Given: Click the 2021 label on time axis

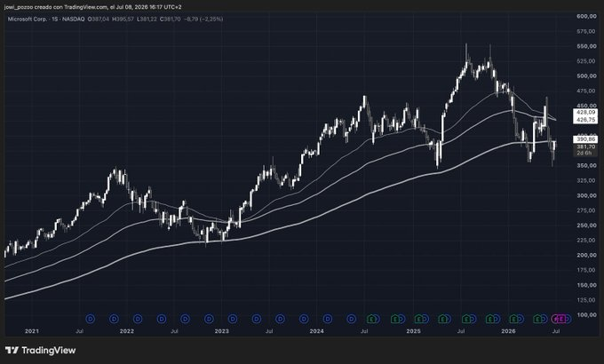Looking at the screenshot, I should [x=32, y=331].
